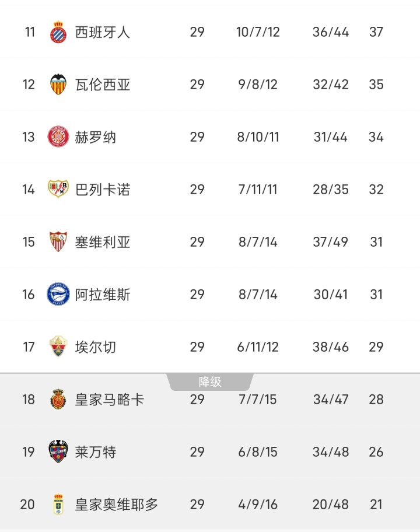Click the Espanyol club crest icon

58,32
